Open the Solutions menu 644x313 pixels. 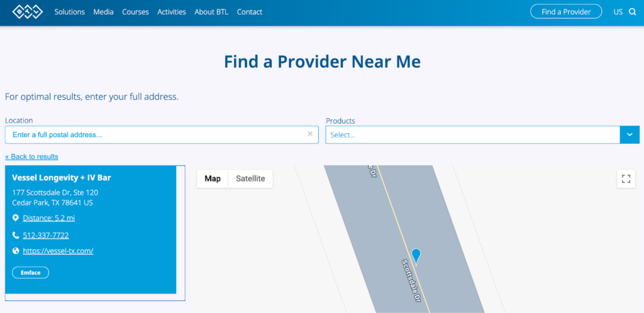click(69, 12)
